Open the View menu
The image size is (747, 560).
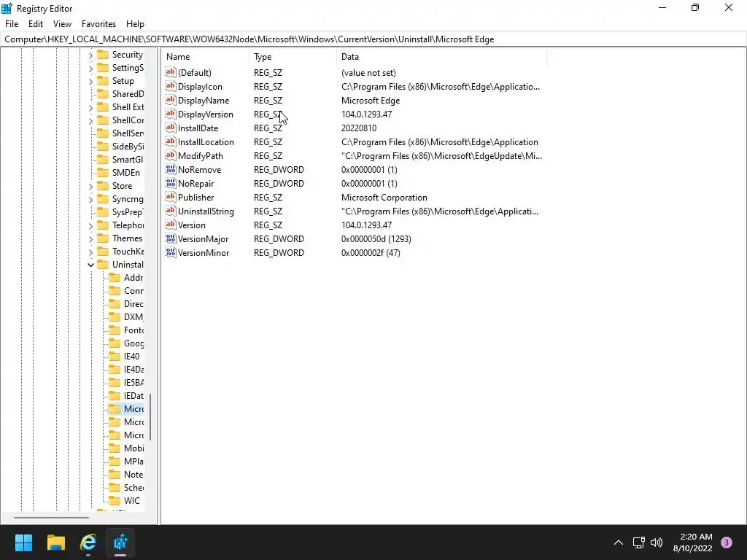pyautogui.click(x=63, y=24)
